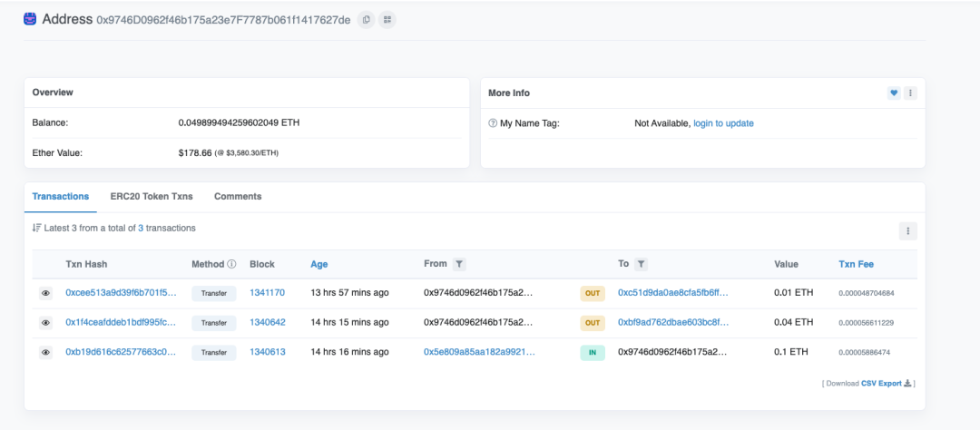Switch to the ERC20 Token Txns tab
980x430 pixels.
[152, 196]
